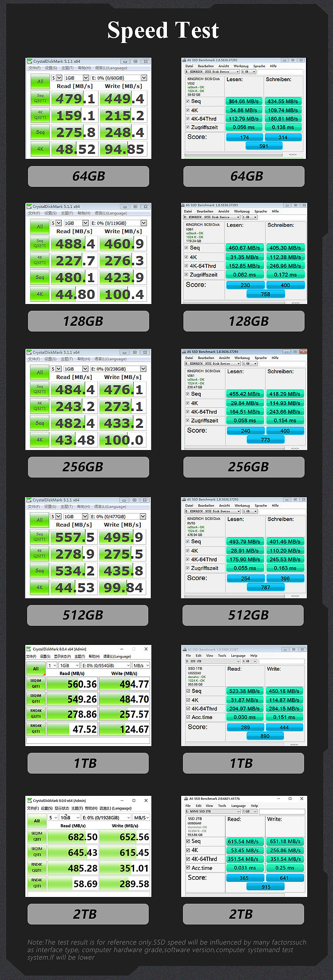This screenshot has height=980, width=333.
Task: Click the 479.1 read result value
Action: (x=75, y=99)
